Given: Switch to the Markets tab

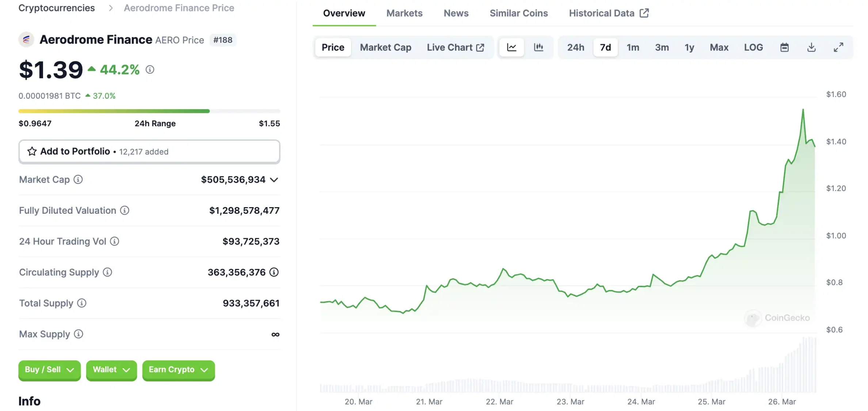Looking at the screenshot, I should [405, 13].
